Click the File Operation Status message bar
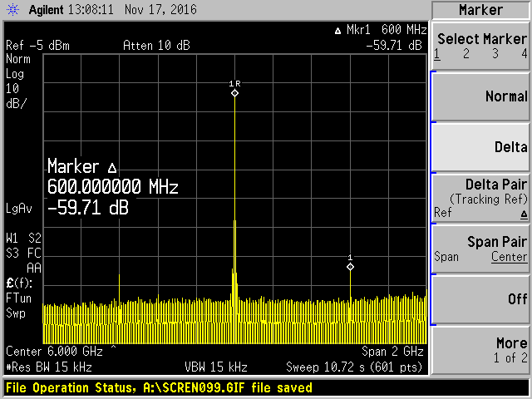 (160, 388)
